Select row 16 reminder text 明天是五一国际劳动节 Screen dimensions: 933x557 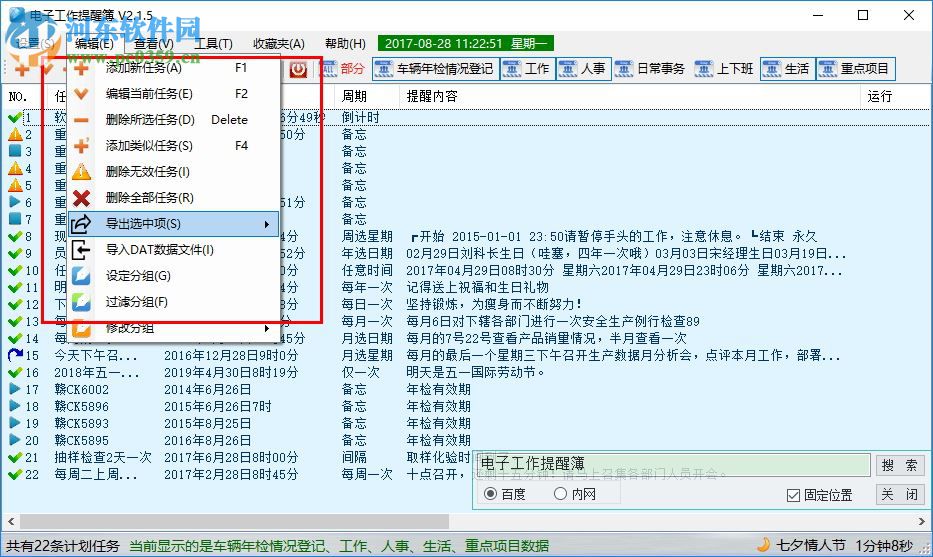click(x=475, y=373)
